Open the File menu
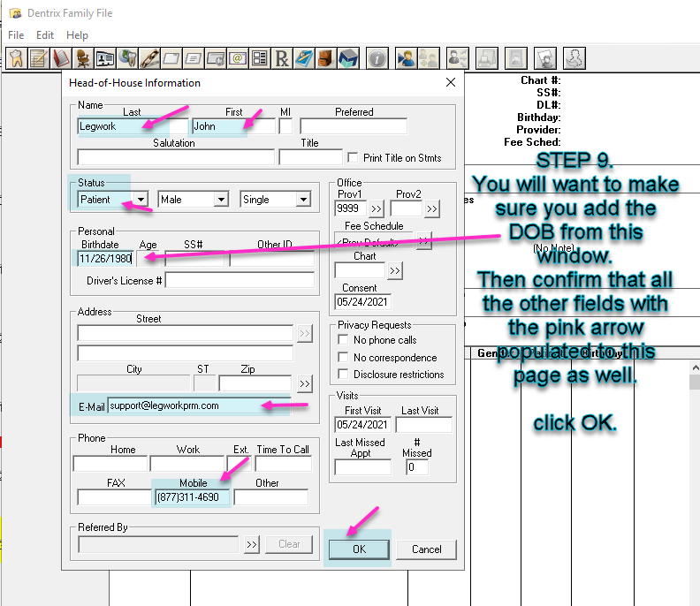This screenshot has width=700, height=606. tap(16, 35)
